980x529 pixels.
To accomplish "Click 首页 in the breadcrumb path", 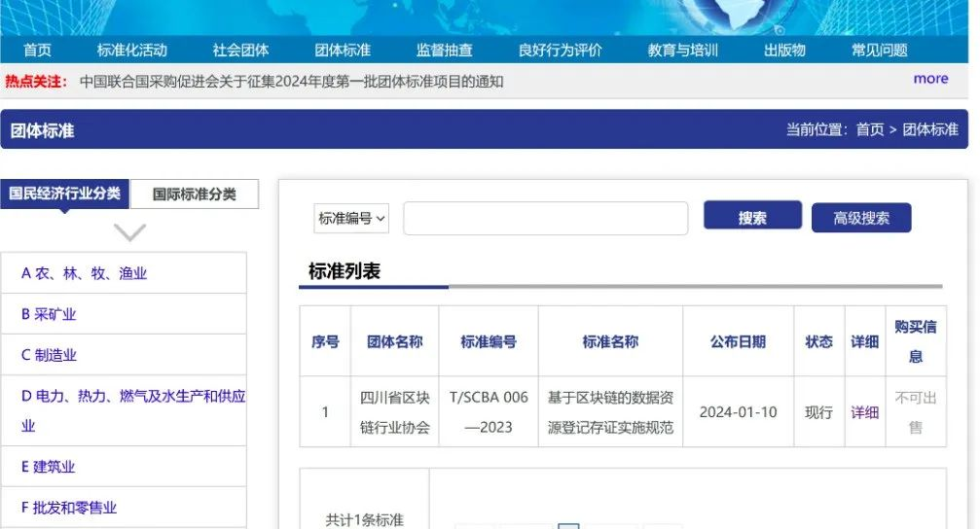I will click(870, 129).
